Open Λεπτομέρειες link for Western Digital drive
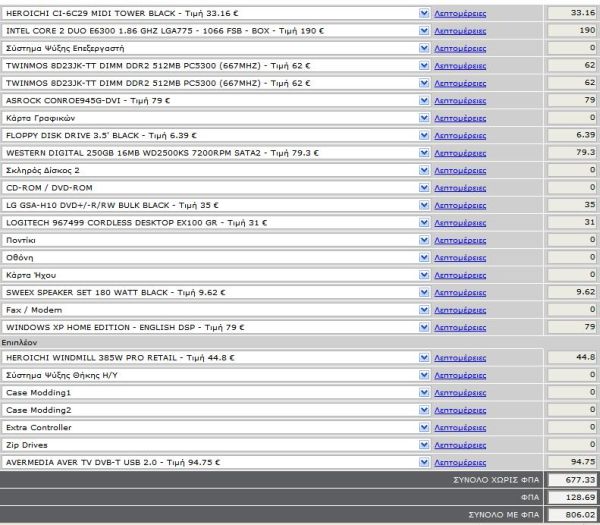The width and height of the screenshot is (600, 525). point(460,153)
